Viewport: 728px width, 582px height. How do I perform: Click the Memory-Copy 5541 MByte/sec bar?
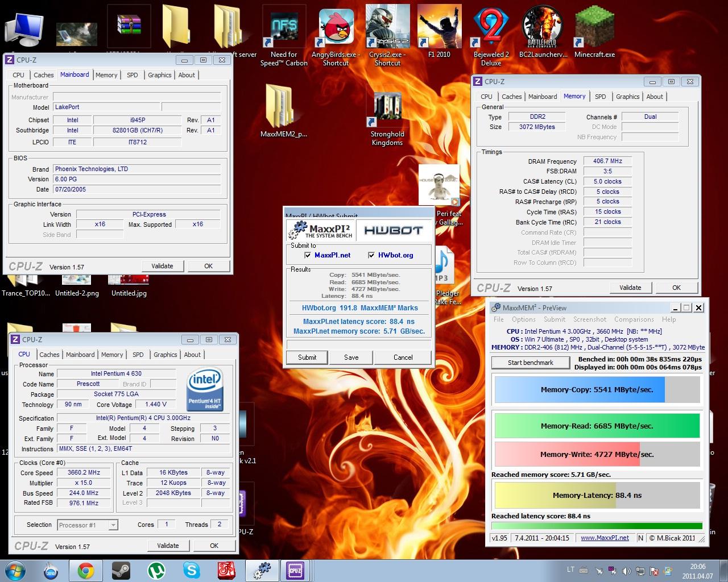pos(597,390)
